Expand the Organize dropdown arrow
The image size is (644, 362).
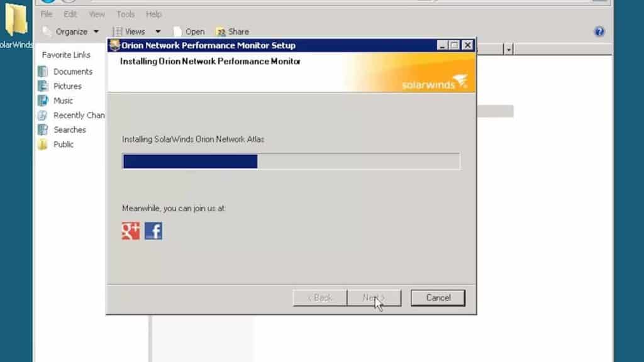[x=96, y=31]
